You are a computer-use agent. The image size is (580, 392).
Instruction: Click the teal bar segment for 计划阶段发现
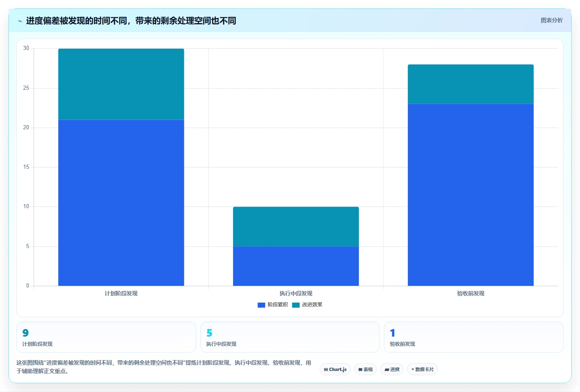(121, 84)
